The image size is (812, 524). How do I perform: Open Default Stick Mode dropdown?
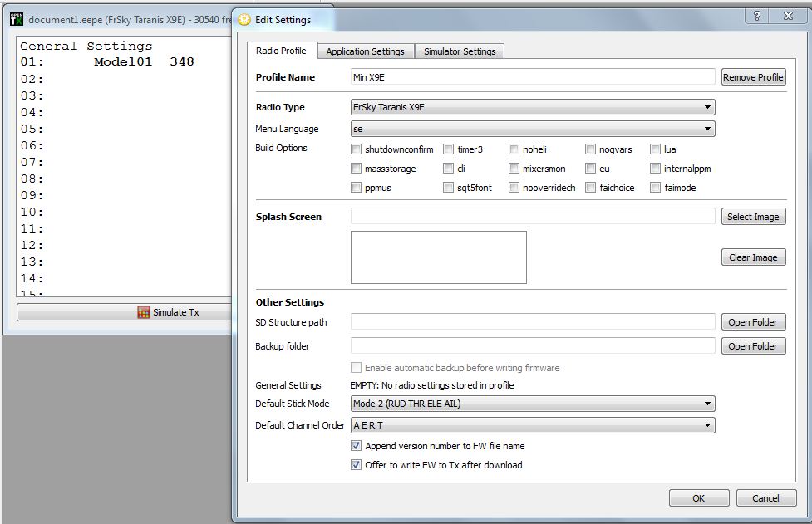[x=532, y=404]
